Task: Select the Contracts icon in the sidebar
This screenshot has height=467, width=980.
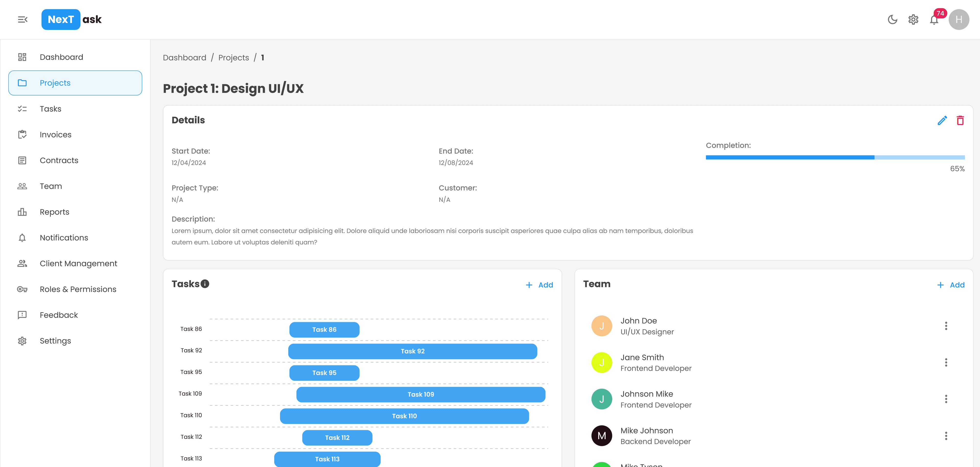Action: tap(22, 160)
